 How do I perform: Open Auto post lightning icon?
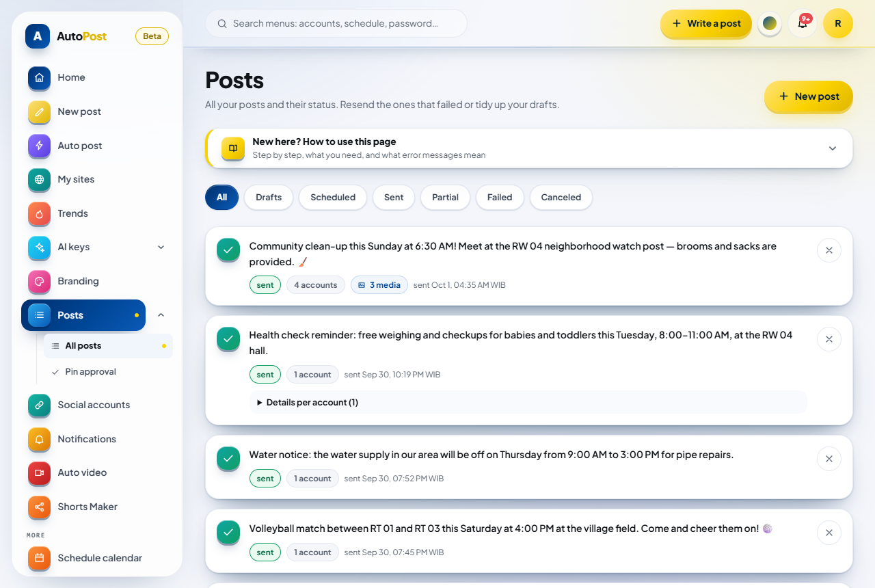(x=39, y=146)
